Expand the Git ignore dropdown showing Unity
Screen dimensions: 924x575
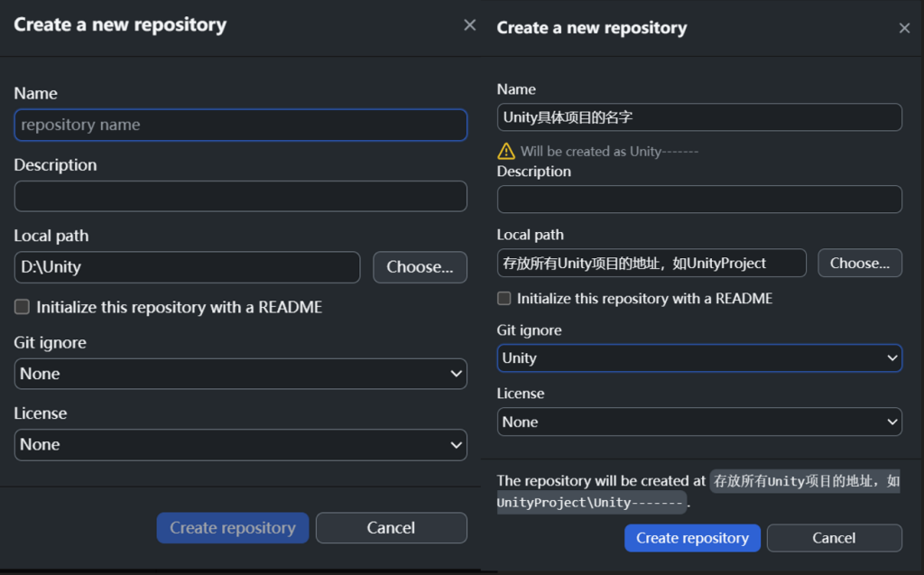pyautogui.click(x=699, y=358)
